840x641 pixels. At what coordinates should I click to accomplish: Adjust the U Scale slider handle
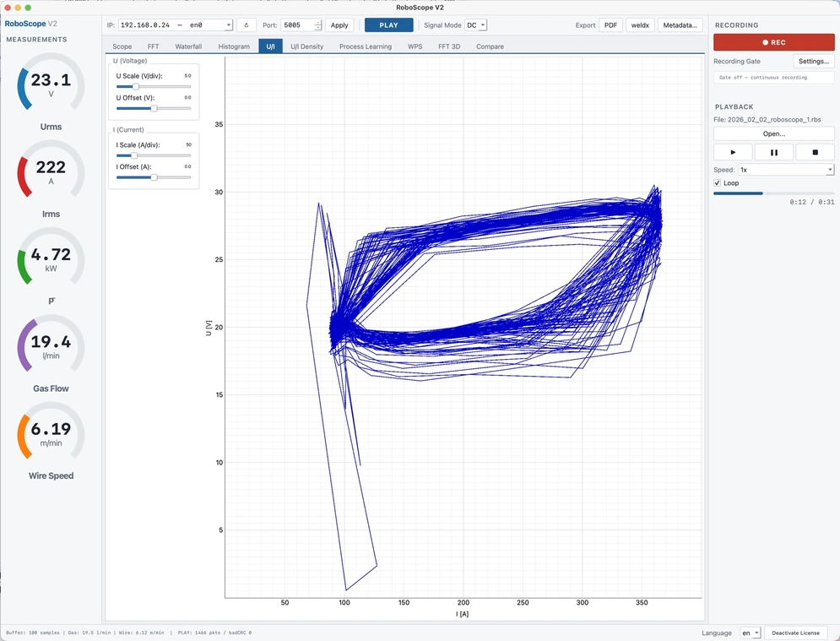(136, 86)
